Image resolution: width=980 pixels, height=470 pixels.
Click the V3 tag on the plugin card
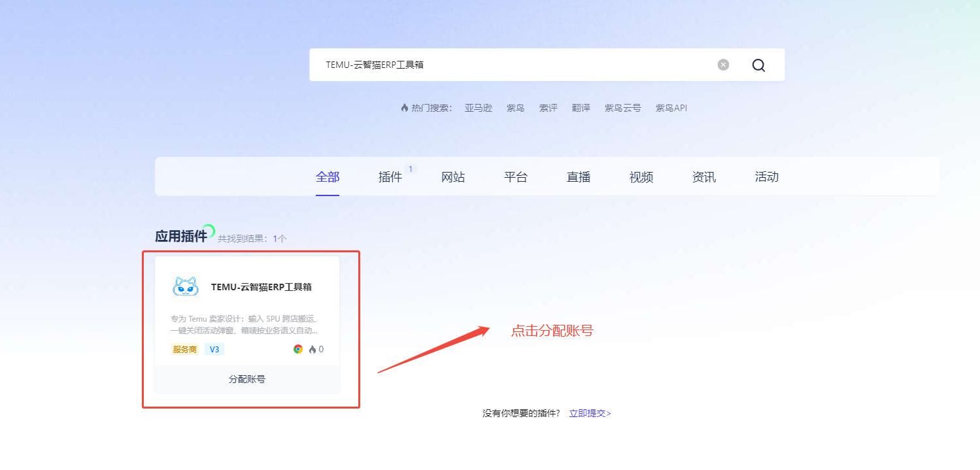coord(214,350)
